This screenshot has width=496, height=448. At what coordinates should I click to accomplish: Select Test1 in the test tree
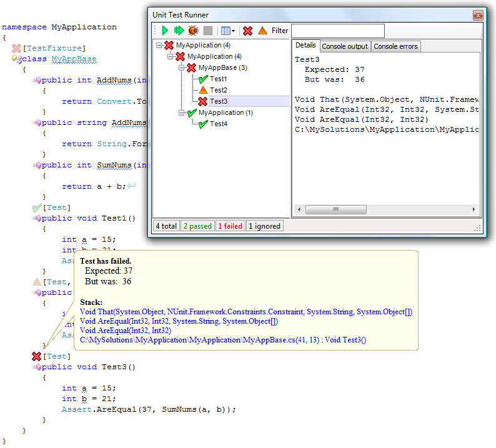coord(218,79)
